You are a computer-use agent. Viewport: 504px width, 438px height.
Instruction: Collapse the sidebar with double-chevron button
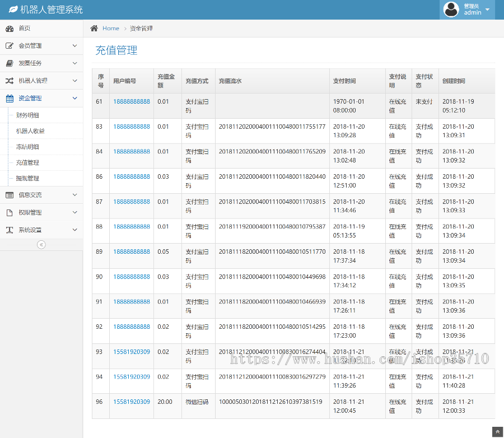click(x=41, y=245)
